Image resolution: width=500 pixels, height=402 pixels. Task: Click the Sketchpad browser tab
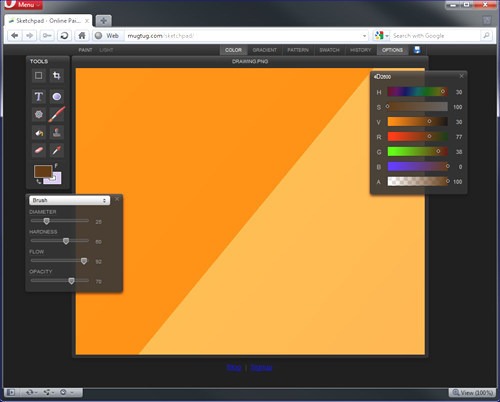tap(48, 21)
